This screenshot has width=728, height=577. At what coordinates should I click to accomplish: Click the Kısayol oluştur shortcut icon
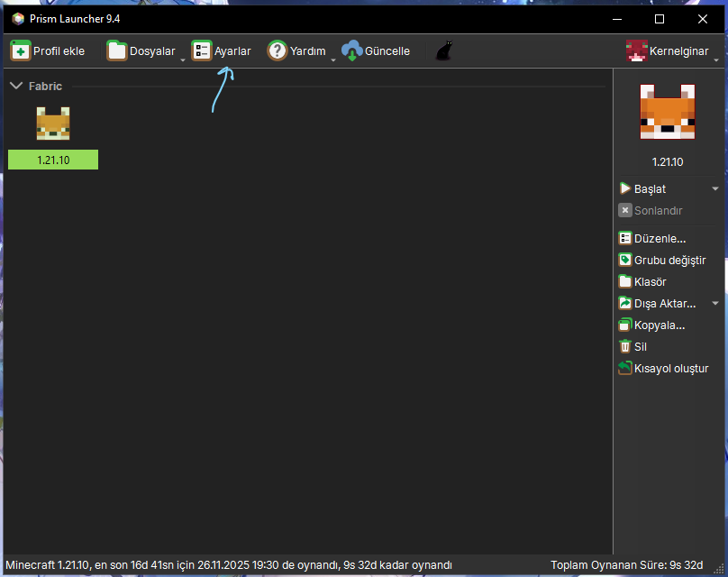[x=625, y=369]
